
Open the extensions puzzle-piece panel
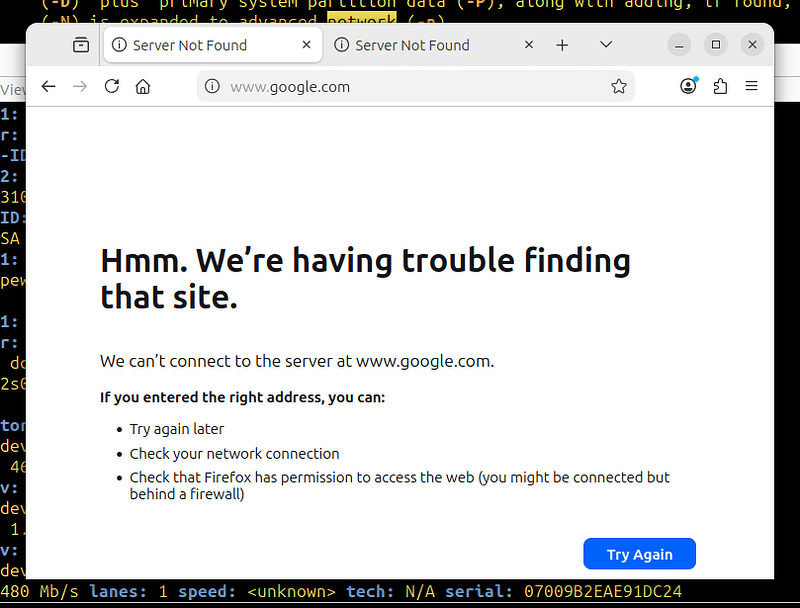[x=720, y=86]
